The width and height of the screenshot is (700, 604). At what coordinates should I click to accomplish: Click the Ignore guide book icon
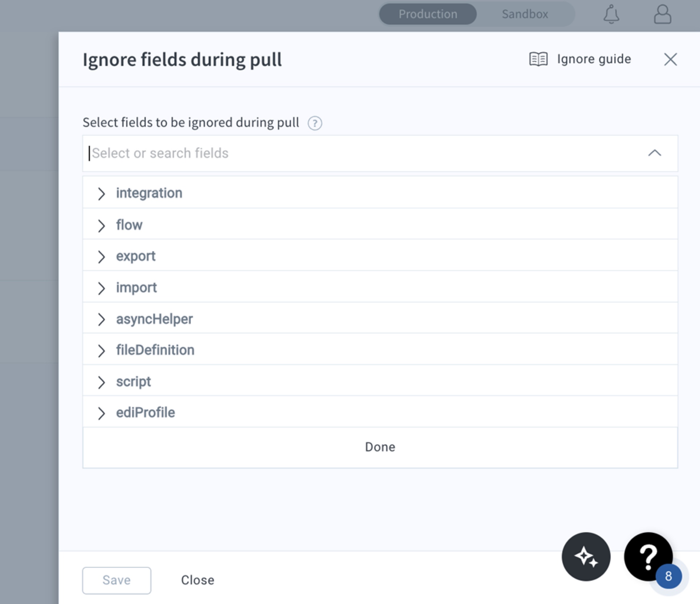point(538,59)
